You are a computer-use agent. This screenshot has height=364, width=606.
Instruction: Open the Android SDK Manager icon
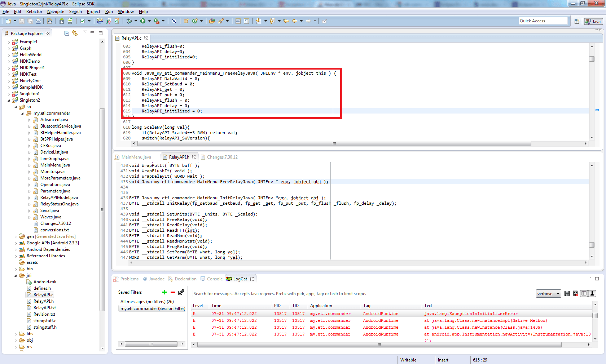(62, 21)
